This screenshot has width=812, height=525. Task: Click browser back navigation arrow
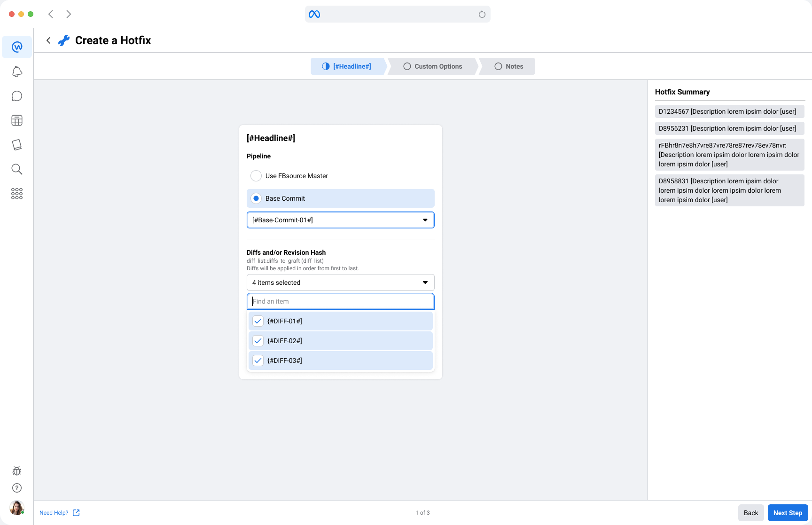pyautogui.click(x=51, y=14)
